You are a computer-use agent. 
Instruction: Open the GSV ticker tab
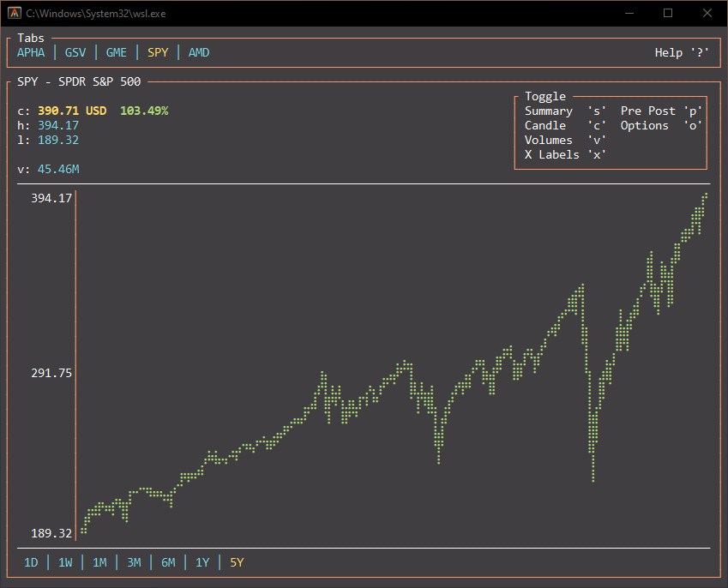click(x=75, y=52)
